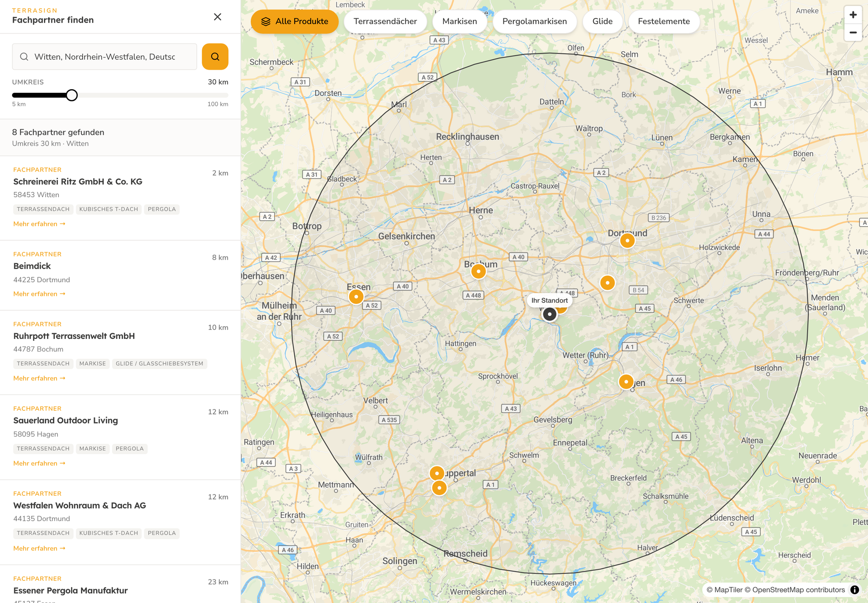Click the Umkreis radius slider handle

tap(71, 95)
